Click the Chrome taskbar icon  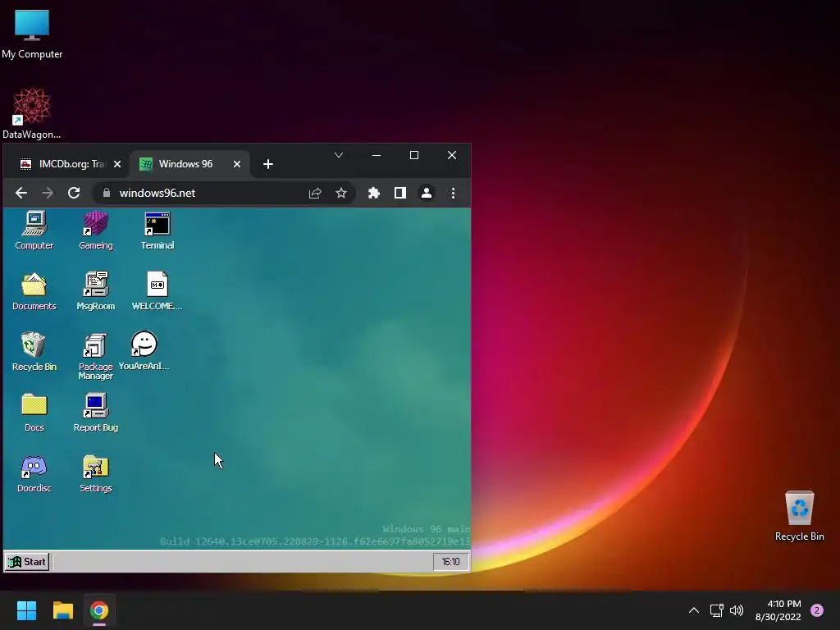(99, 610)
